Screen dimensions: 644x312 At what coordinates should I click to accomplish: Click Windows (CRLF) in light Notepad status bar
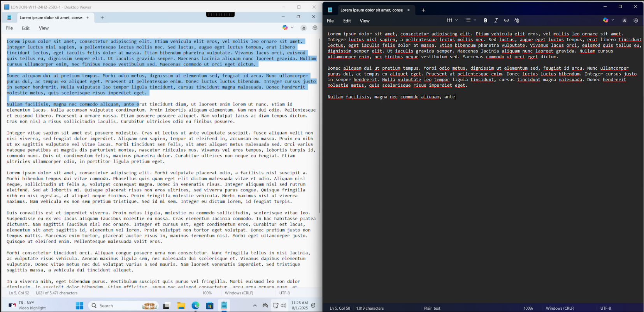point(239,293)
